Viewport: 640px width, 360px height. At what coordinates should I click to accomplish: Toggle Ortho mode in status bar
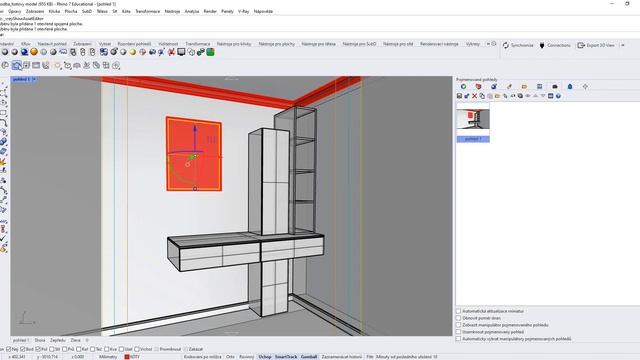(230, 357)
